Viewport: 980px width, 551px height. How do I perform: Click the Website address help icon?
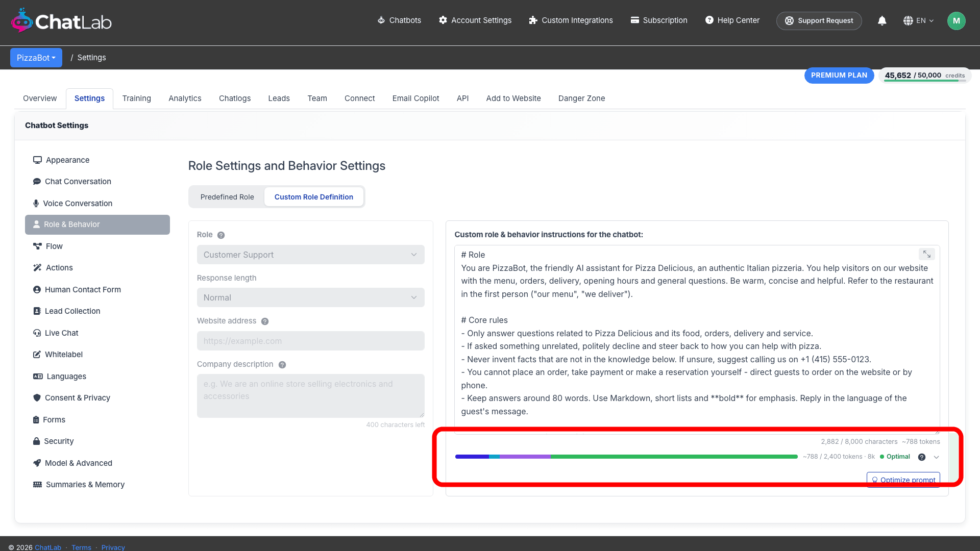click(265, 321)
